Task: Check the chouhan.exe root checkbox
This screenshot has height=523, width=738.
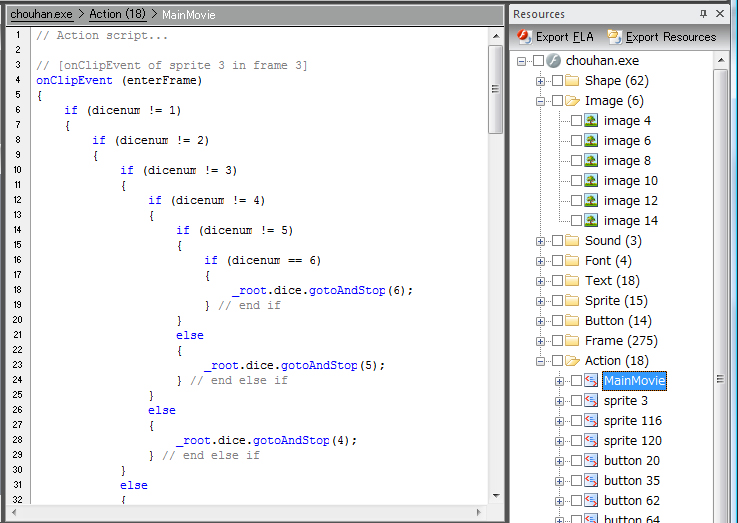Action: (538, 61)
